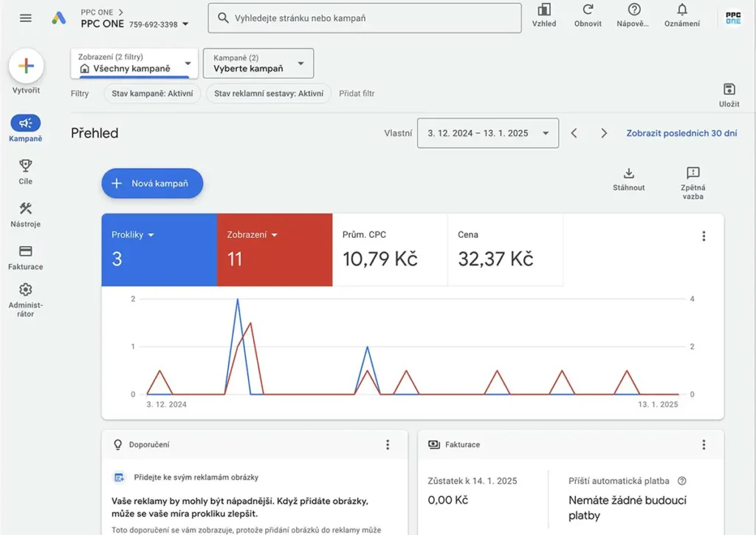Select the blue Prokliky metric tile
Image resolution: width=756 pixels, height=535 pixels.
coord(159,249)
